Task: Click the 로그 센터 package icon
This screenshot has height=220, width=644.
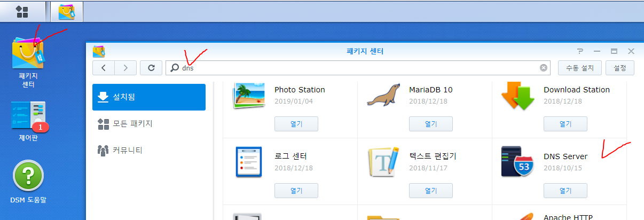Action: (x=249, y=161)
